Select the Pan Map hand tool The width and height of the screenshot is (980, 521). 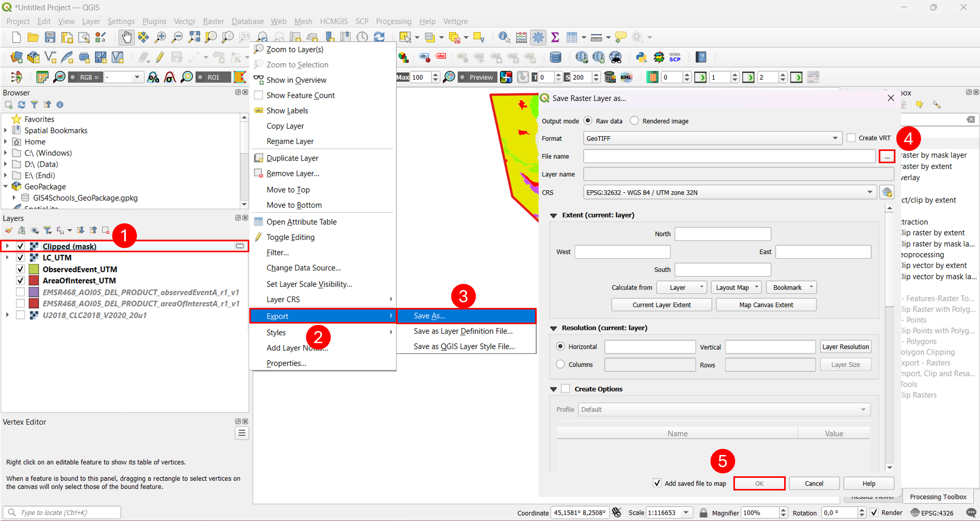click(x=126, y=37)
